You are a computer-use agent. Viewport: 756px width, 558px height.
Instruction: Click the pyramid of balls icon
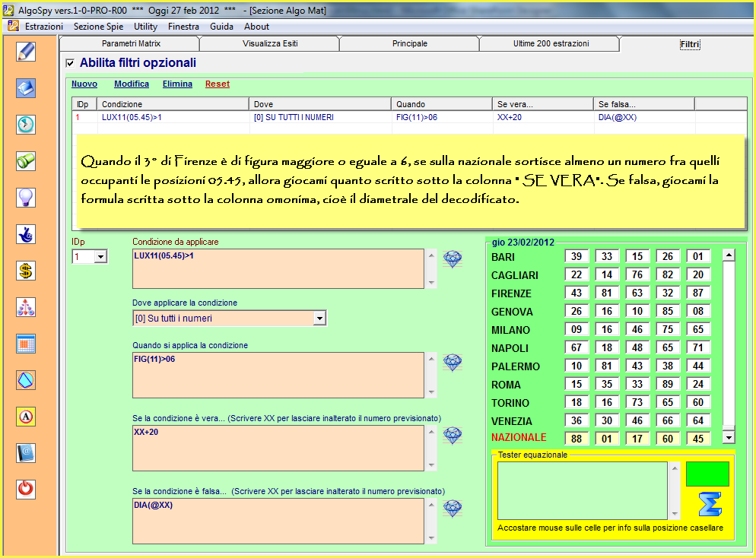pyautogui.click(x=26, y=307)
